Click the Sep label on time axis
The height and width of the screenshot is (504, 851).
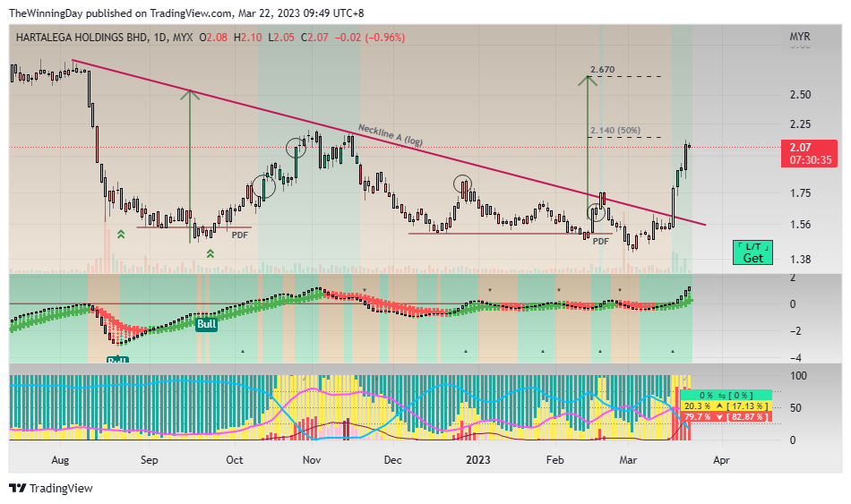[x=150, y=460]
